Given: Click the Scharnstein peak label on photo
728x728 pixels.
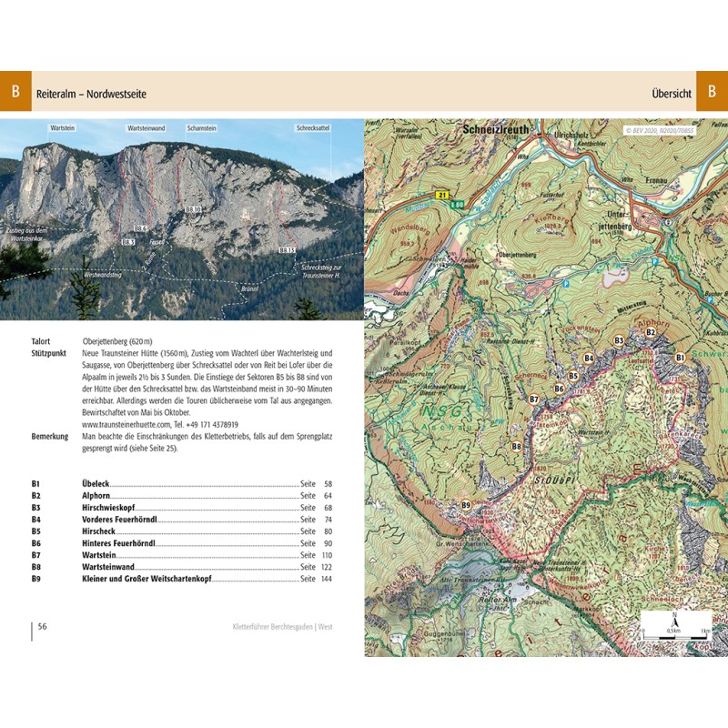Looking at the screenshot, I should click(201, 128).
